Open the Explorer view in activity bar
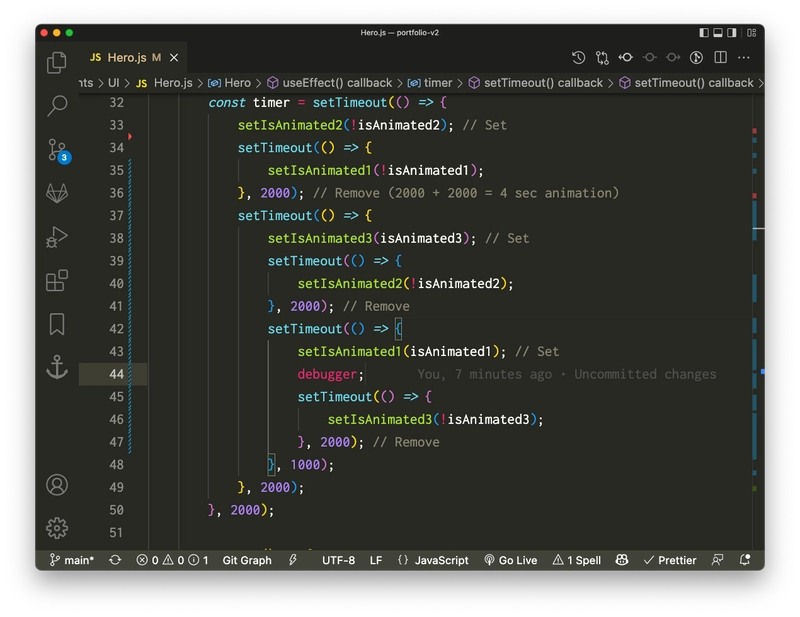 [57, 63]
